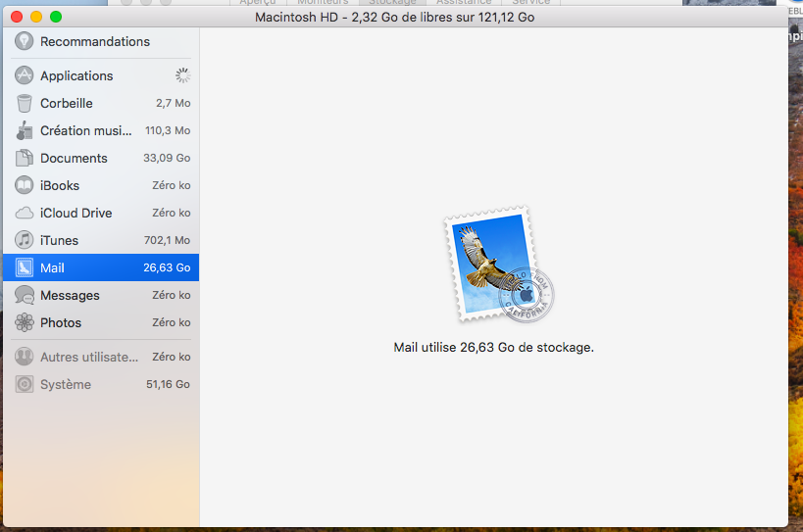Click the 33,09 Go Documents size
Image resolution: width=803 pixels, height=532 pixels.
[x=167, y=158]
